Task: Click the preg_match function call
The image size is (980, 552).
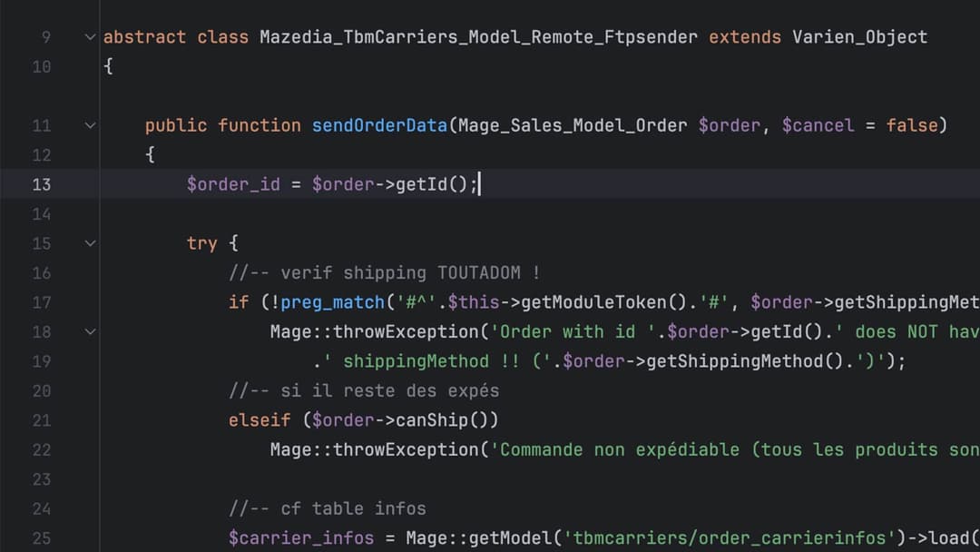Action: pyautogui.click(x=332, y=302)
